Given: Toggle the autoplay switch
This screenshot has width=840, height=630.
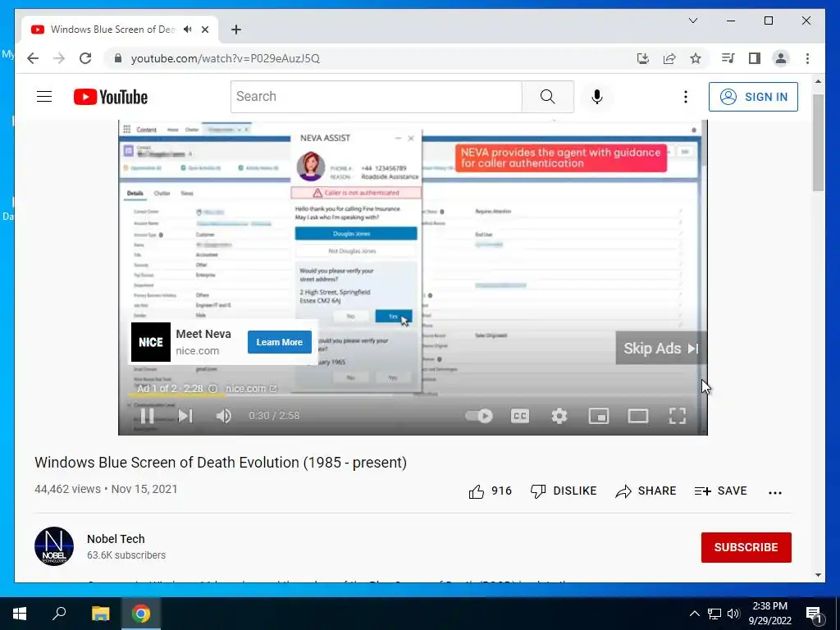Looking at the screenshot, I should [x=479, y=416].
